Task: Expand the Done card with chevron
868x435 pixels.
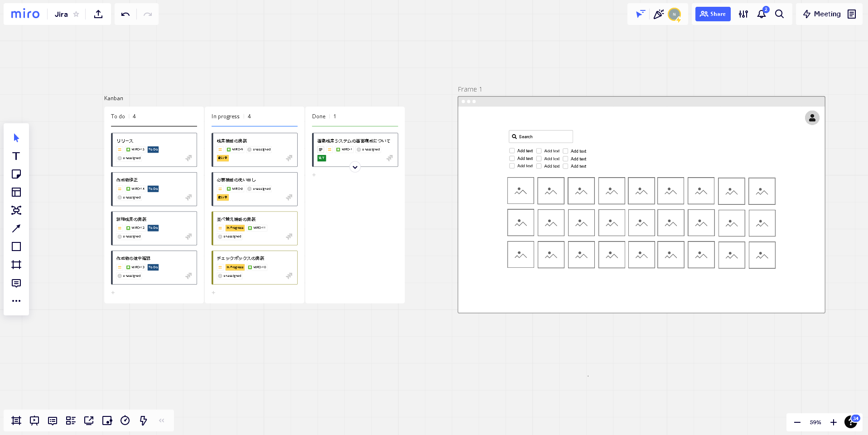Action: (355, 167)
